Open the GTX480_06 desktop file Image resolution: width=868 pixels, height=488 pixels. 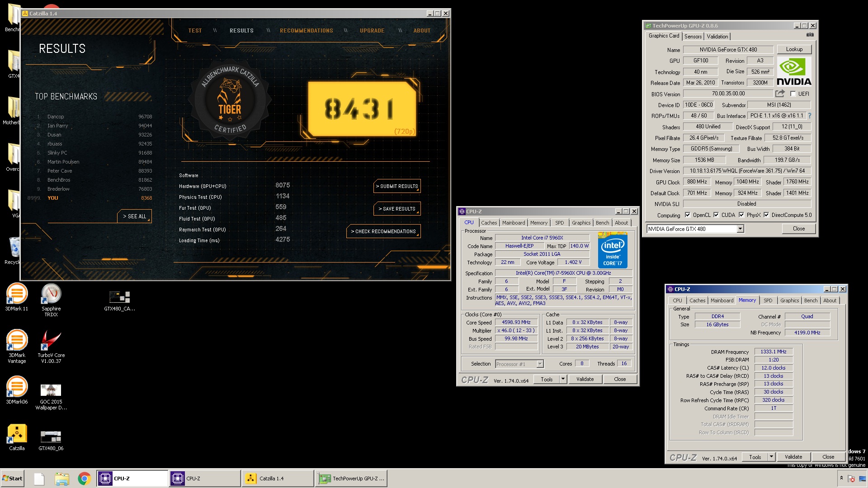click(51, 441)
